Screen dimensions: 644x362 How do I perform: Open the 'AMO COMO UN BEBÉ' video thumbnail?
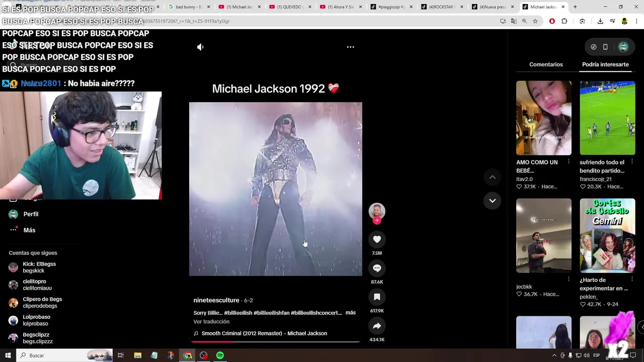544,118
